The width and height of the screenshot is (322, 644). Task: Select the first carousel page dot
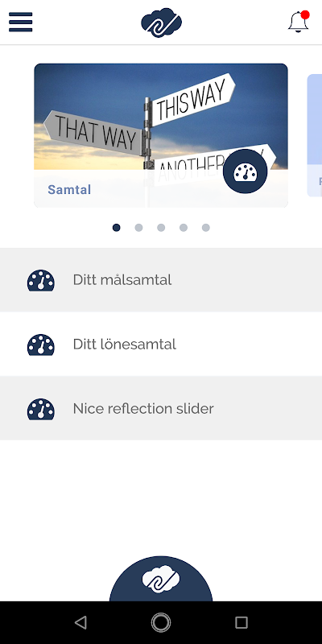click(x=117, y=228)
